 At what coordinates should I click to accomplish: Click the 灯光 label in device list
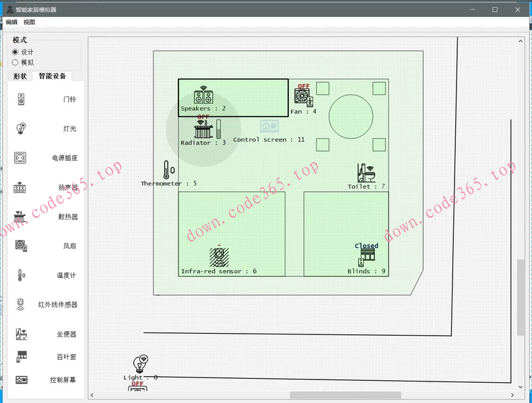coord(69,129)
